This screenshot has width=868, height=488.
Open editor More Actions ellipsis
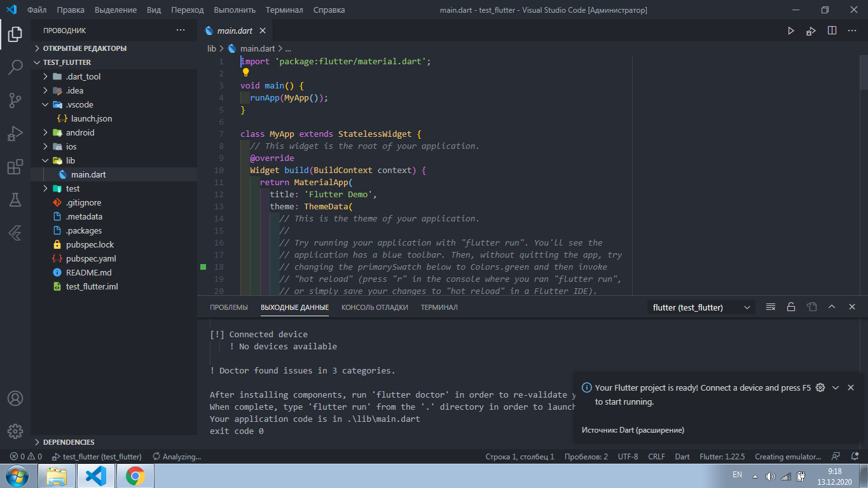[x=852, y=31]
